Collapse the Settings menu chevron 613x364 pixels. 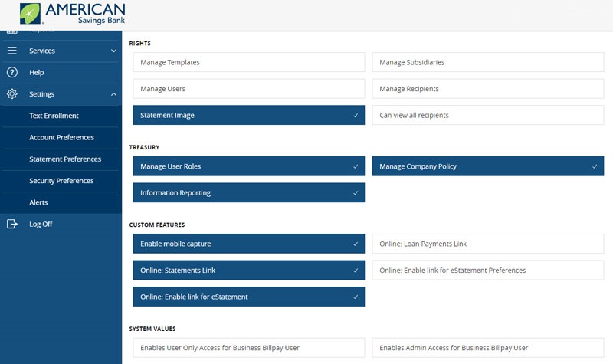point(113,94)
